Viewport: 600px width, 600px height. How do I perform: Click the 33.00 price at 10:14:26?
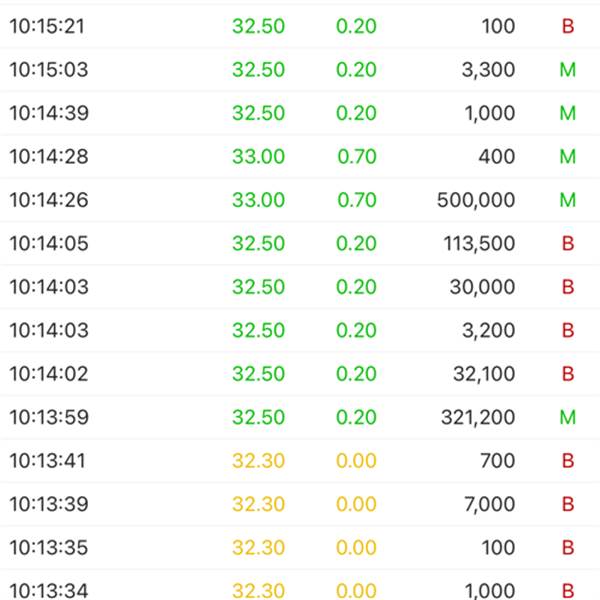point(259,200)
